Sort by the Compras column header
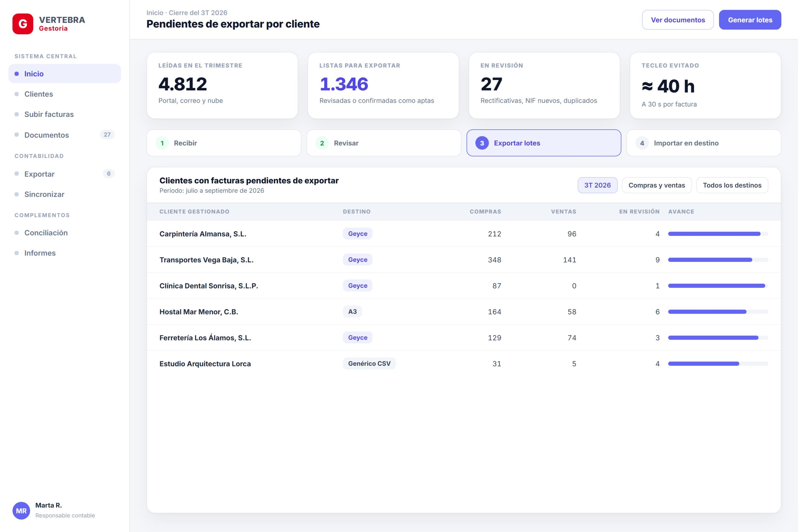Screen dimensions: 798x532 [x=485, y=212]
